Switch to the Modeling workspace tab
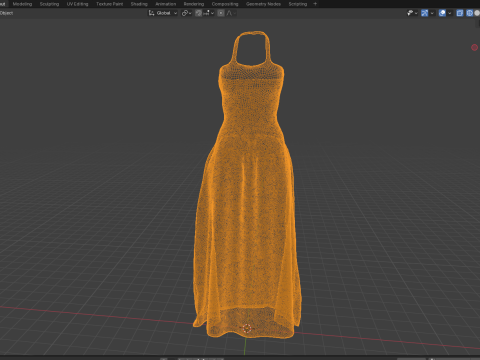This screenshot has height=360, width=480. click(x=22, y=4)
